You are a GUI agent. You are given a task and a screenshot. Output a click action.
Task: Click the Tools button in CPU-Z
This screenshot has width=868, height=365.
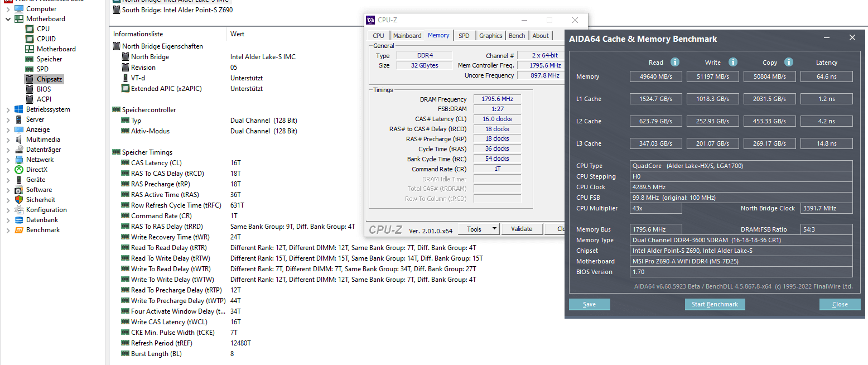474,229
